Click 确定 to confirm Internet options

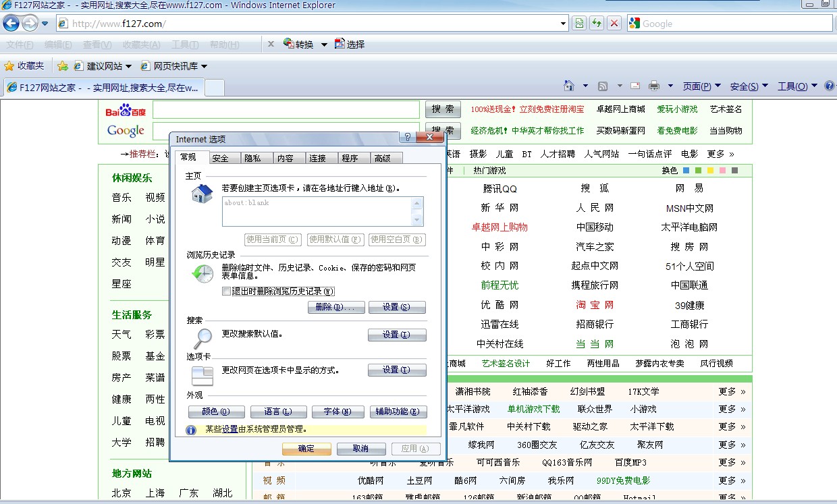click(306, 449)
